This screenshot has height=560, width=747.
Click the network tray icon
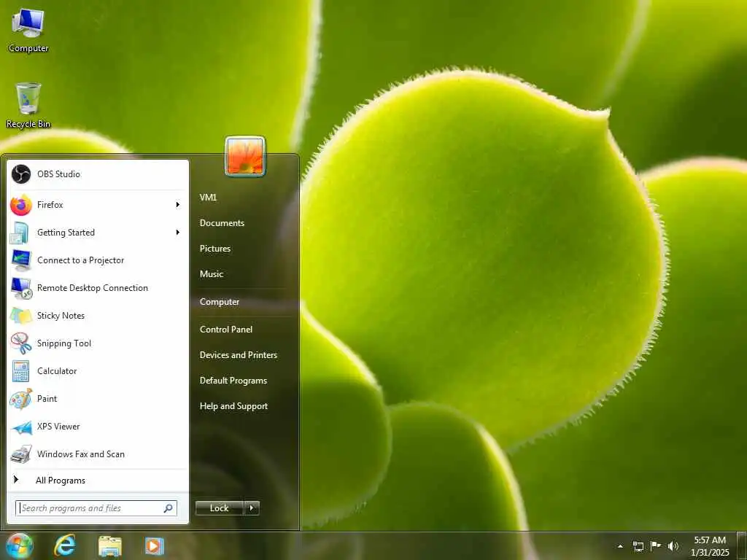[x=638, y=546]
